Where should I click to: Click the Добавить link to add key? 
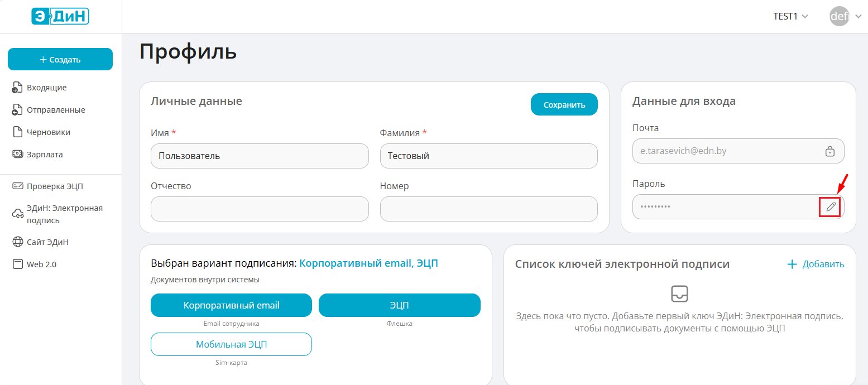(816, 264)
